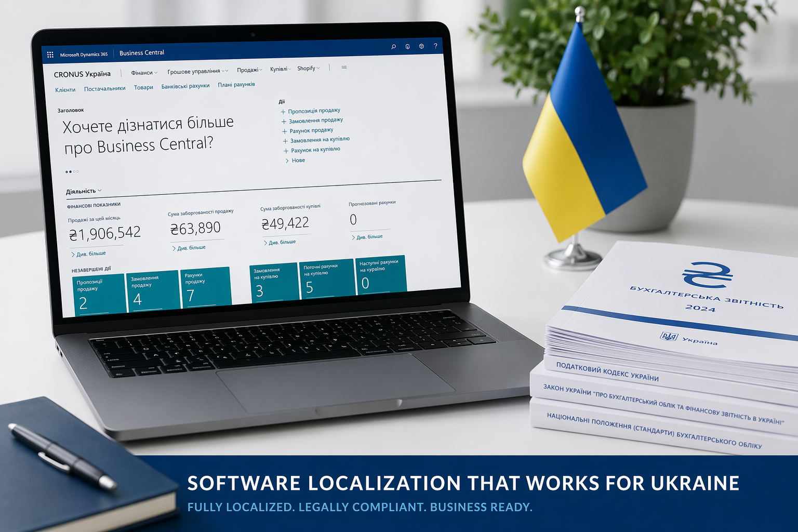The width and height of the screenshot is (798, 532).
Task: Open the Поточні рахунки на купівлю tile
Action: (327, 279)
